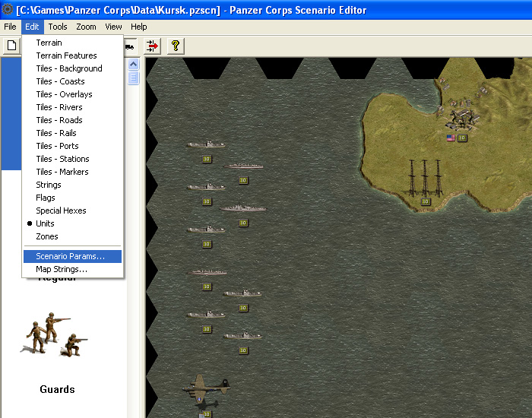Select Tiles - Markers mode
Image resolution: width=532 pixels, height=418 pixels.
pos(73,171)
